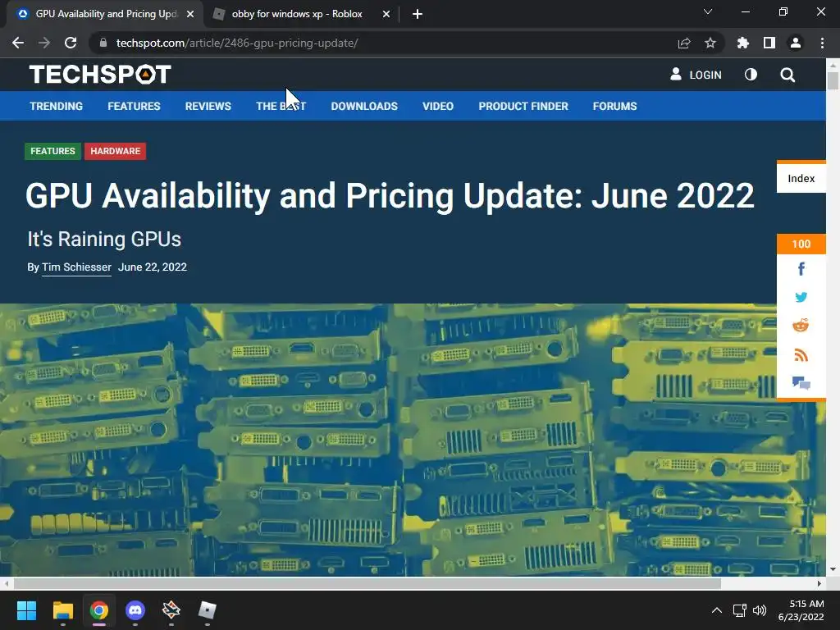Open the clock and date tray
Image resolution: width=840 pixels, height=630 pixels.
(x=801, y=610)
